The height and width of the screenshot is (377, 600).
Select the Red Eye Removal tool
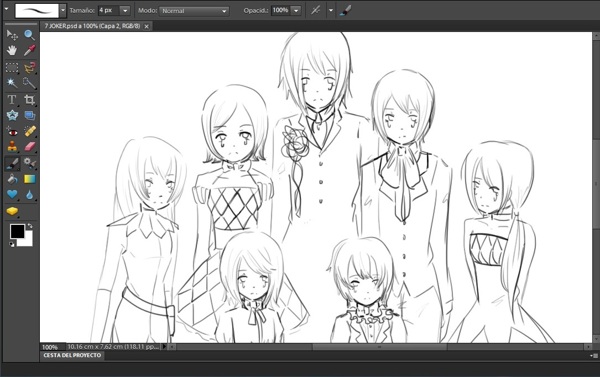tap(12, 132)
